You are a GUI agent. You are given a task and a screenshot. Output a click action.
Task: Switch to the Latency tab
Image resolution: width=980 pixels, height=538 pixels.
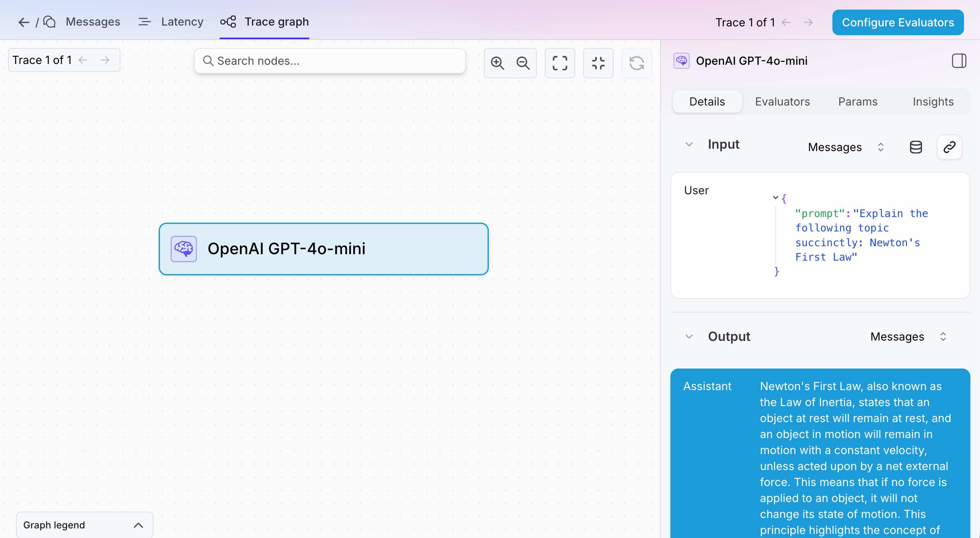coord(171,22)
